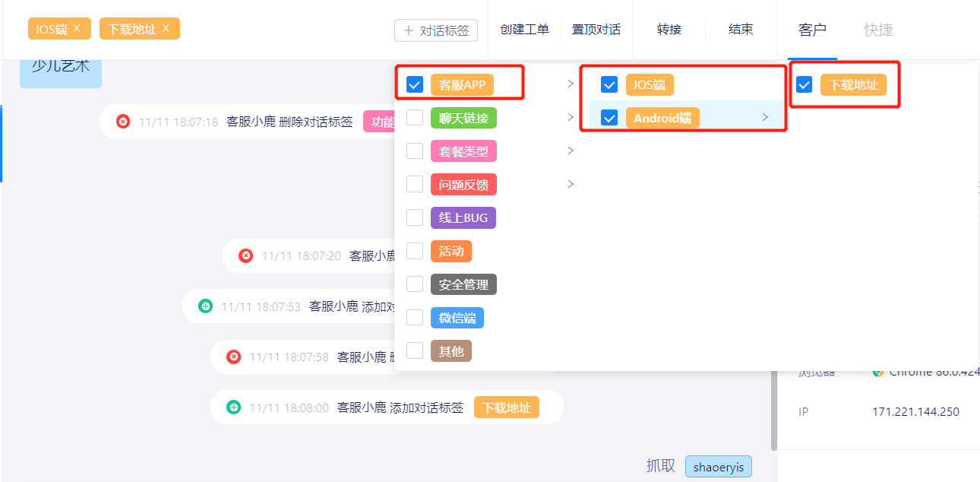Viewport: 980px width, 482px height.
Task: Select the IOS端 label in submenu
Action: click(x=650, y=84)
